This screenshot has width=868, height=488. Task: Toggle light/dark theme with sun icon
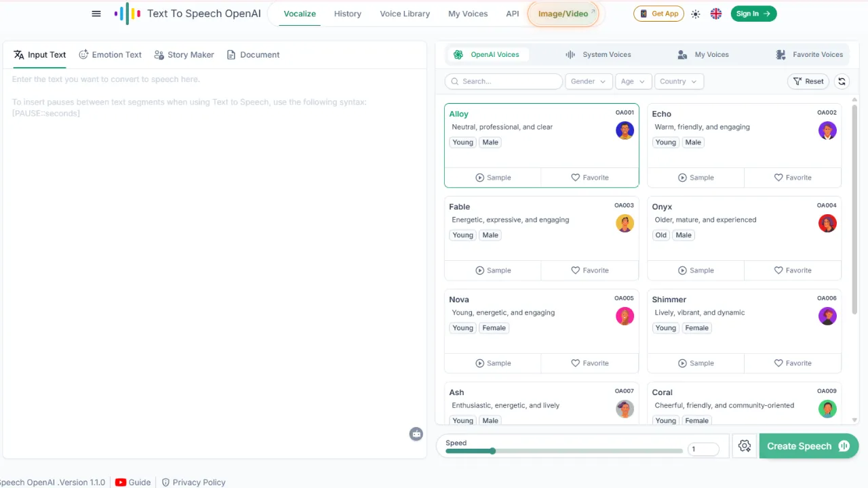tap(695, 14)
